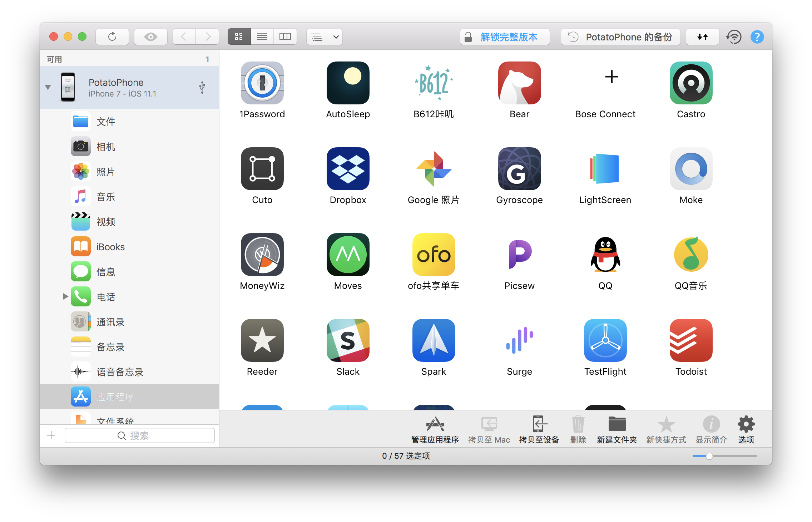Go forward with the right arrow button
Viewport: 812px width, 522px height.
[207, 36]
